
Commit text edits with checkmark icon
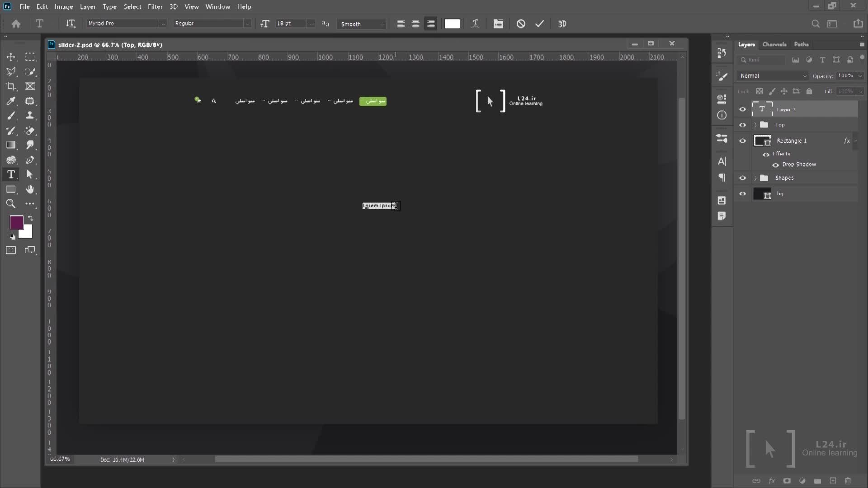[x=539, y=24]
